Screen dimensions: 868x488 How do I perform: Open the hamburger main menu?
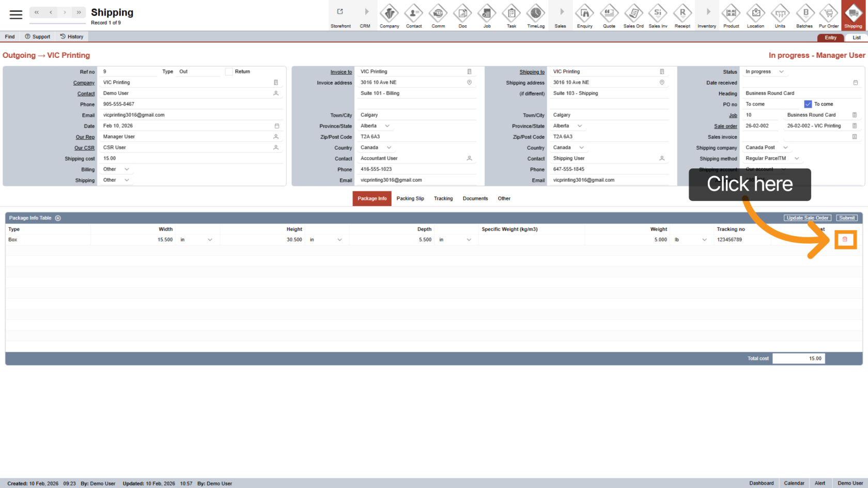click(x=16, y=15)
